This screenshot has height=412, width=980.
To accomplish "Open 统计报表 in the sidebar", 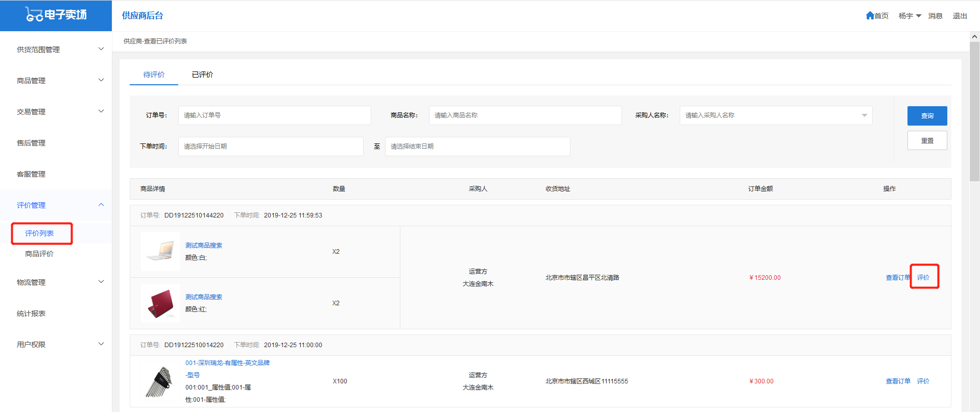I will [31, 313].
